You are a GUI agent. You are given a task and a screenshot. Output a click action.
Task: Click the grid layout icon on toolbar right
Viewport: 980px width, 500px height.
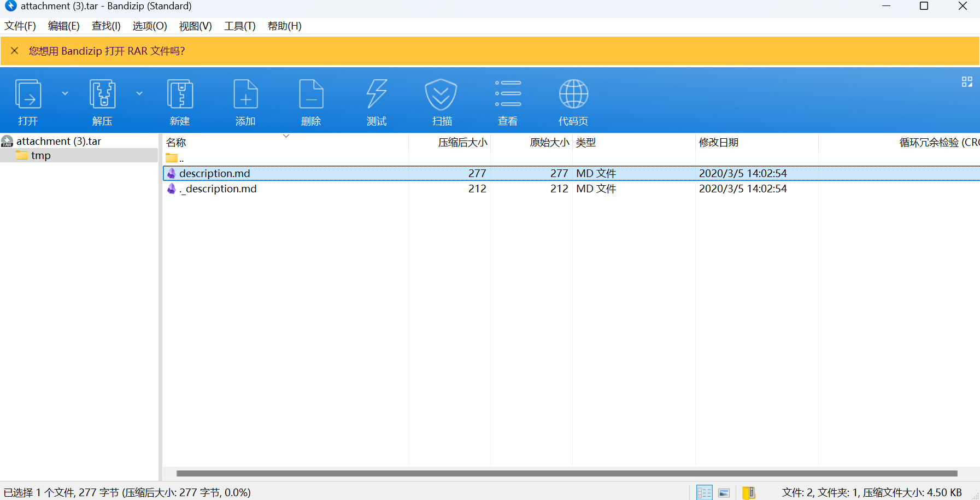(967, 82)
